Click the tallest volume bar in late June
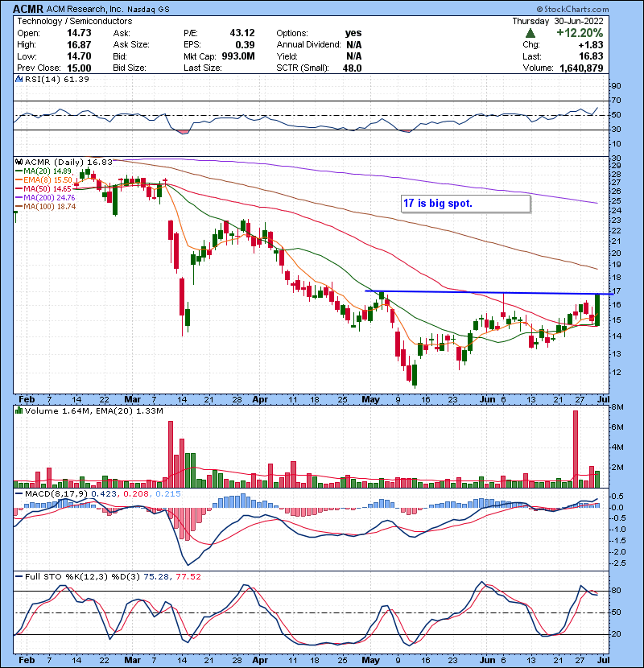This screenshot has height=668, width=644. pyautogui.click(x=576, y=449)
